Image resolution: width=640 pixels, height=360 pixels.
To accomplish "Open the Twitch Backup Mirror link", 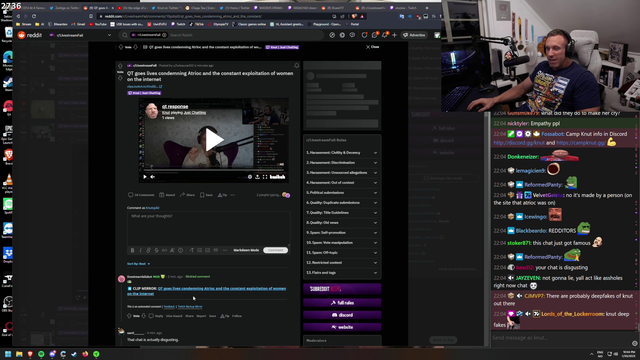I will (190, 307).
